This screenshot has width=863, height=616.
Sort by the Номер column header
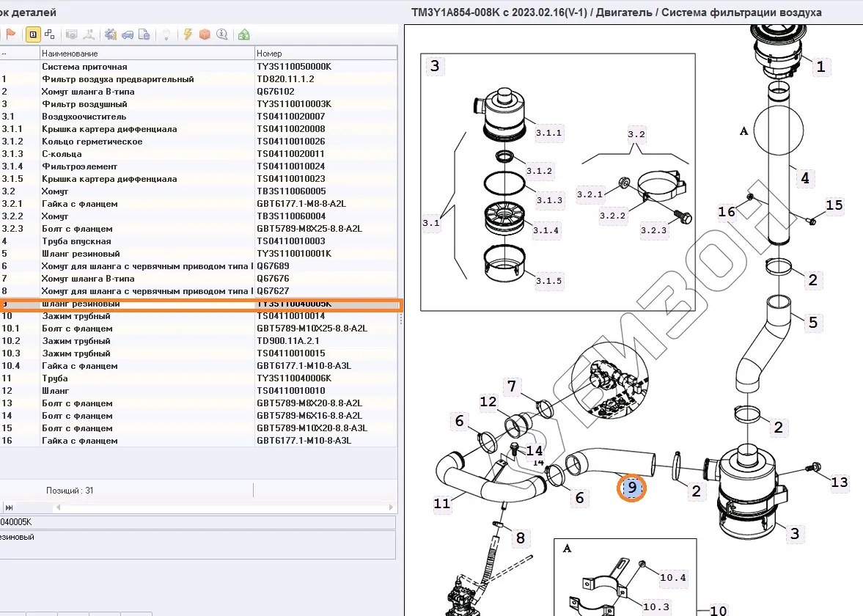pos(325,54)
